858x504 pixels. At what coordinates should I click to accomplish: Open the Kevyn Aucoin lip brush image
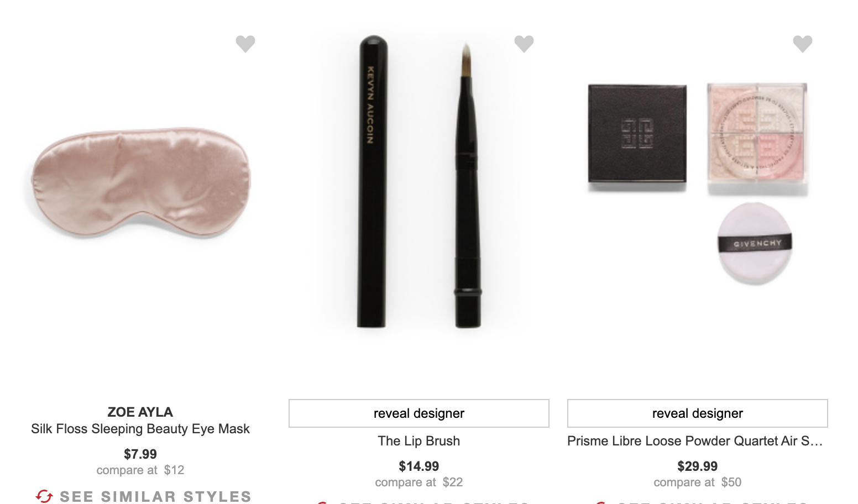tap(419, 182)
